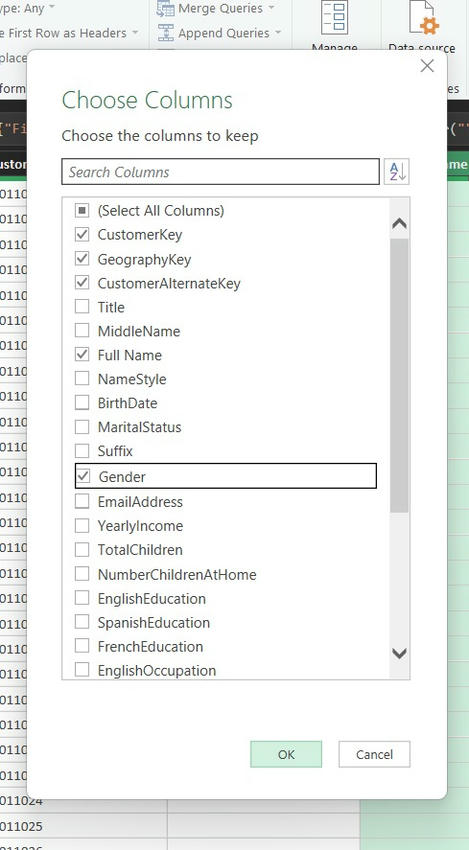Screen dimensions: 469x850
Task: Select the CustomerAlternateKey row label
Action: tap(169, 284)
